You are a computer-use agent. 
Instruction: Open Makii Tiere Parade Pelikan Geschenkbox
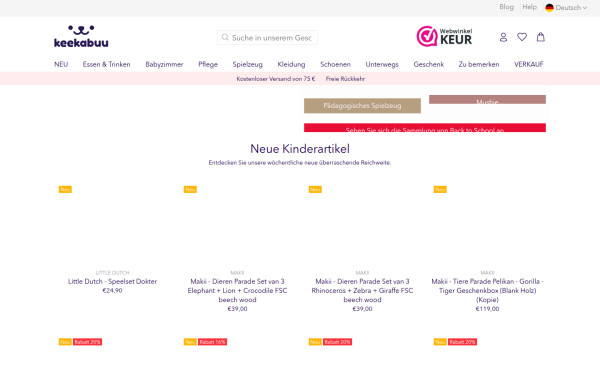[487, 290]
